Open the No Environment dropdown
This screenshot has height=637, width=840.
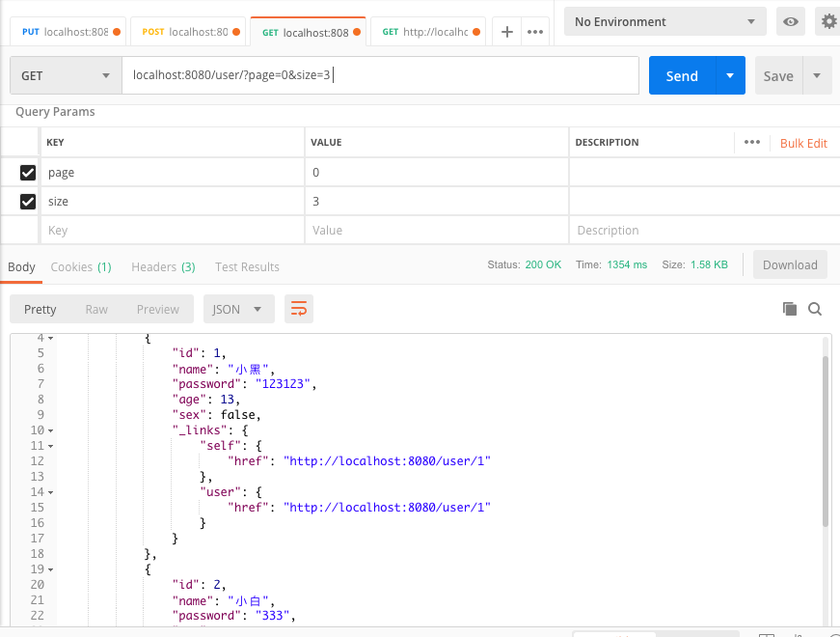[664, 22]
